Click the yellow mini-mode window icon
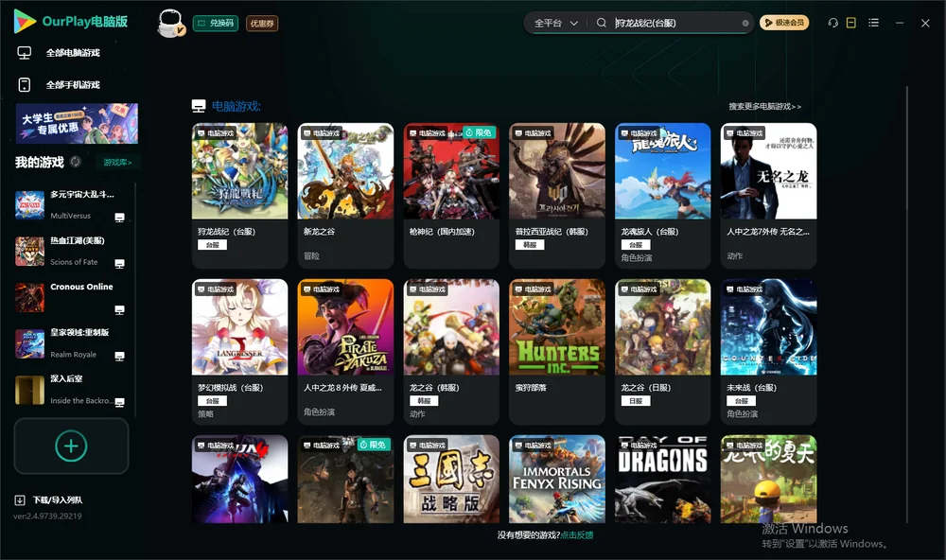 coord(850,23)
